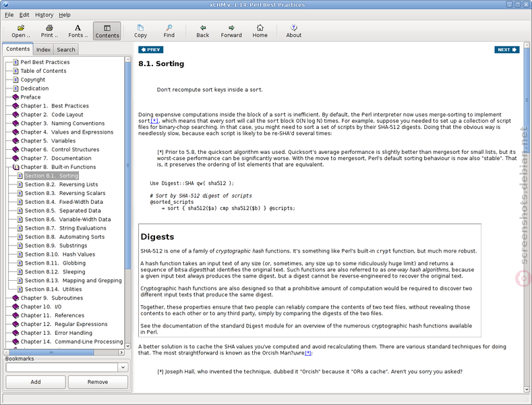Open a CHM file with Open toolbar button
532x405 pixels.
click(21, 31)
